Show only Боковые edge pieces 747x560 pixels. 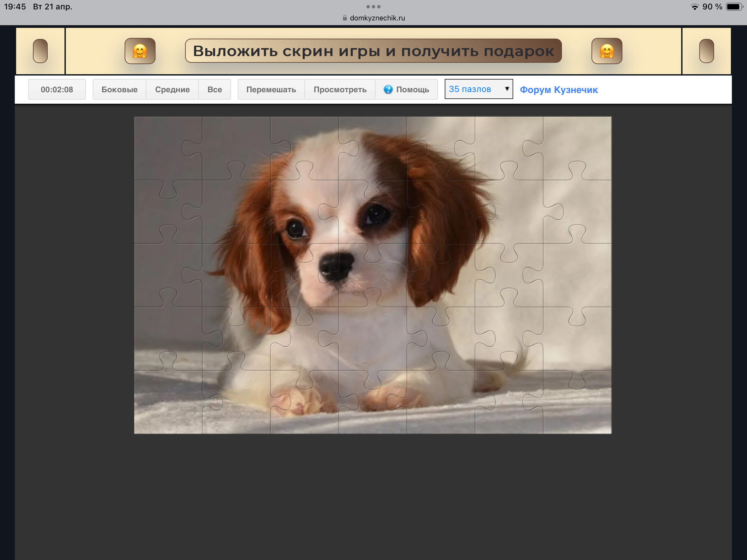120,89
